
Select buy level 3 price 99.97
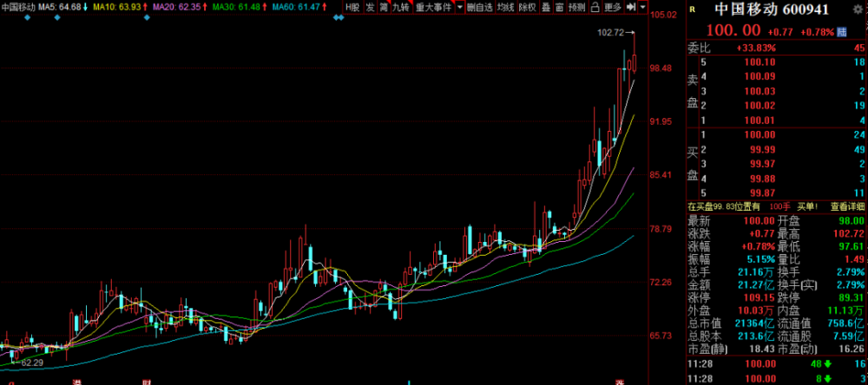point(761,164)
